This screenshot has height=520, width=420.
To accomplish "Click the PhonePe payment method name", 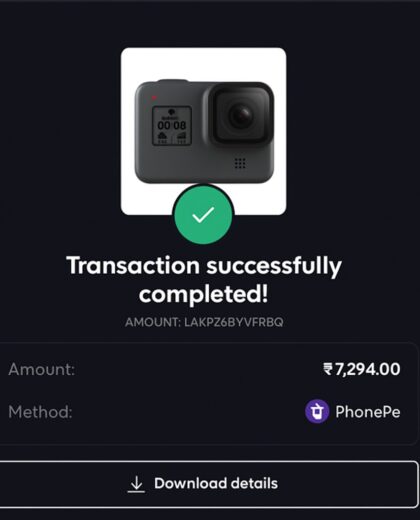I will 368,412.
